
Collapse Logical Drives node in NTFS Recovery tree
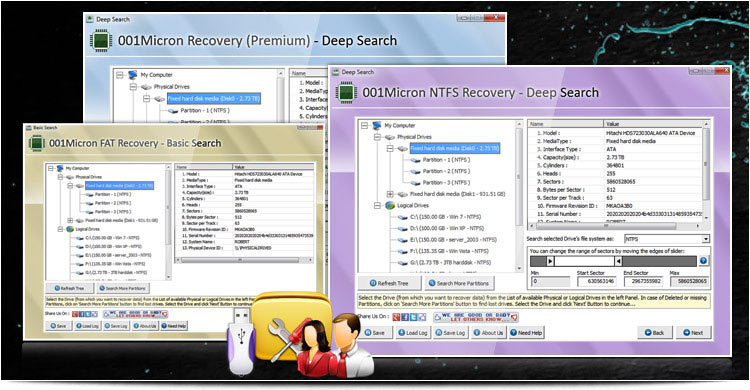377,205
